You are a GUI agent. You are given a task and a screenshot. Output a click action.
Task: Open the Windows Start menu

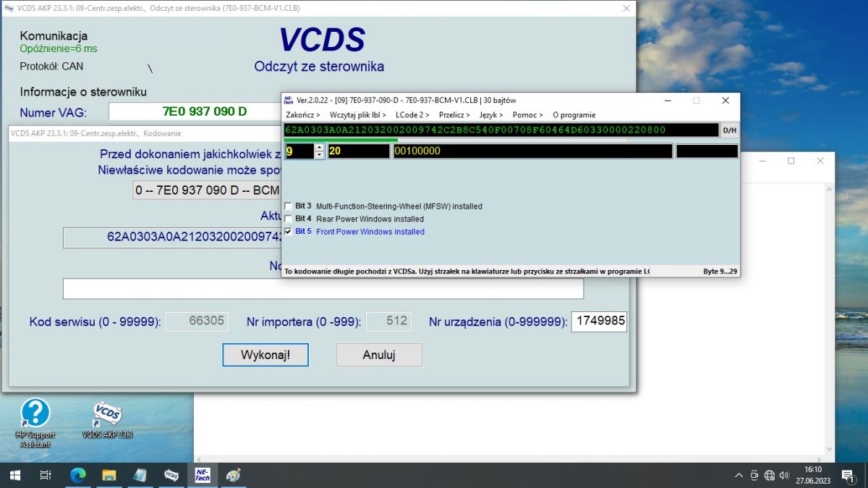point(14,475)
